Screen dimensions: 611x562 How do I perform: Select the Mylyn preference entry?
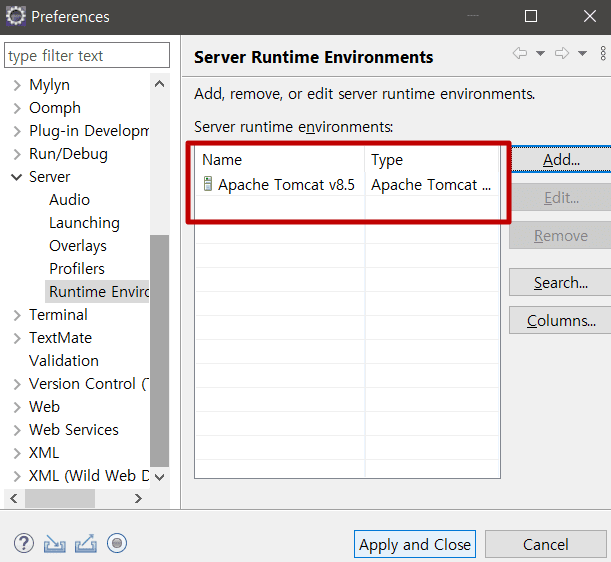coord(49,85)
